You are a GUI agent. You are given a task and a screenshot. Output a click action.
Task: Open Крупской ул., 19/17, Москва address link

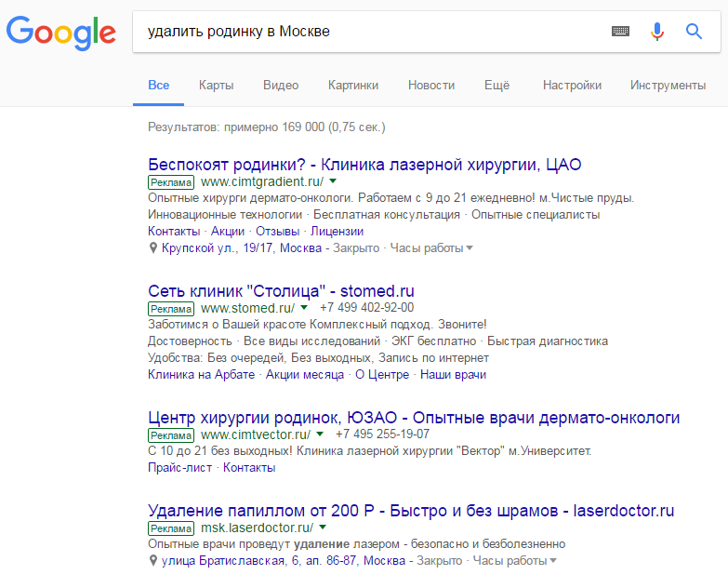[242, 248]
